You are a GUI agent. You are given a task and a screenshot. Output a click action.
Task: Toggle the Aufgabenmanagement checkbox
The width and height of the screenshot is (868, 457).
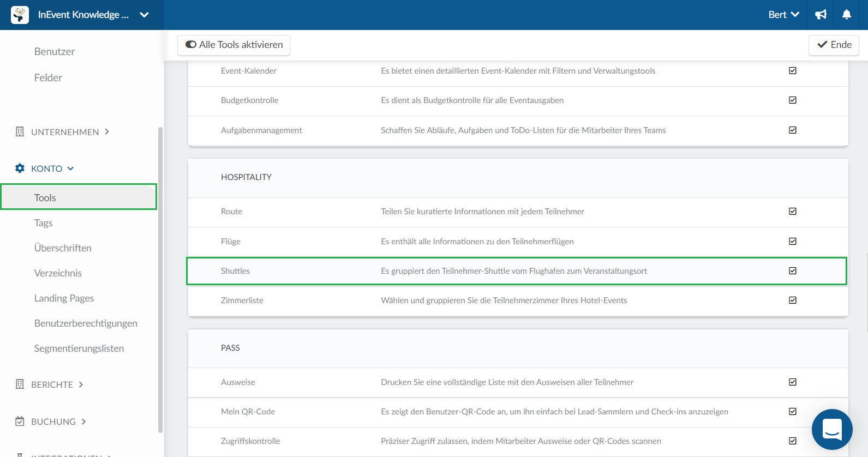793,130
